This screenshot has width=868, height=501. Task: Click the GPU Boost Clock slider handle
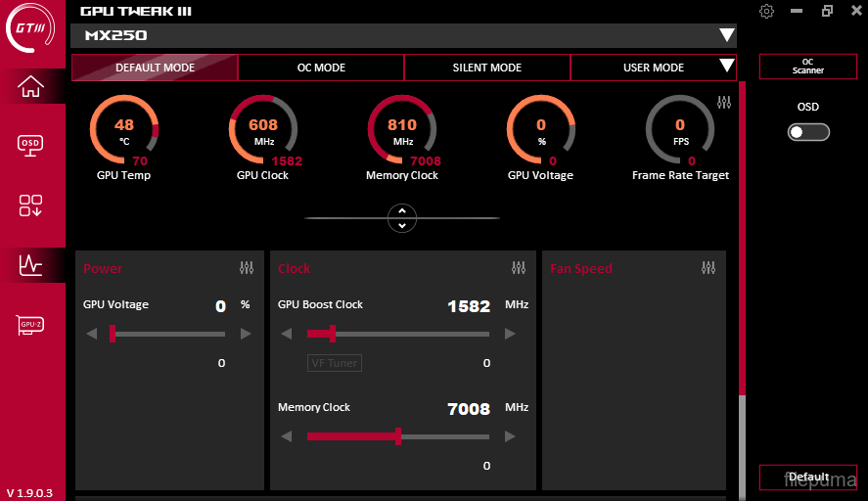(333, 334)
